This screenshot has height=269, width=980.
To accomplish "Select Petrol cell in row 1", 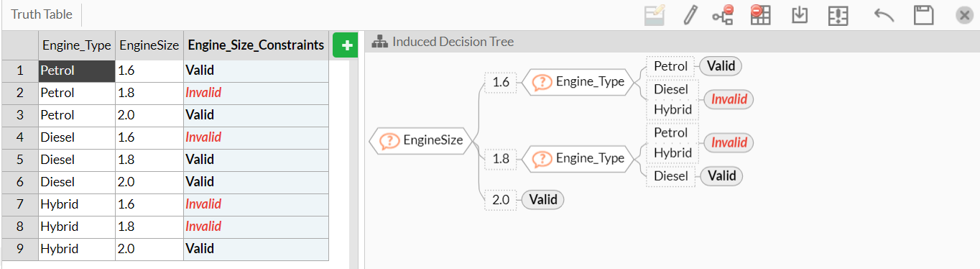I will point(77,70).
